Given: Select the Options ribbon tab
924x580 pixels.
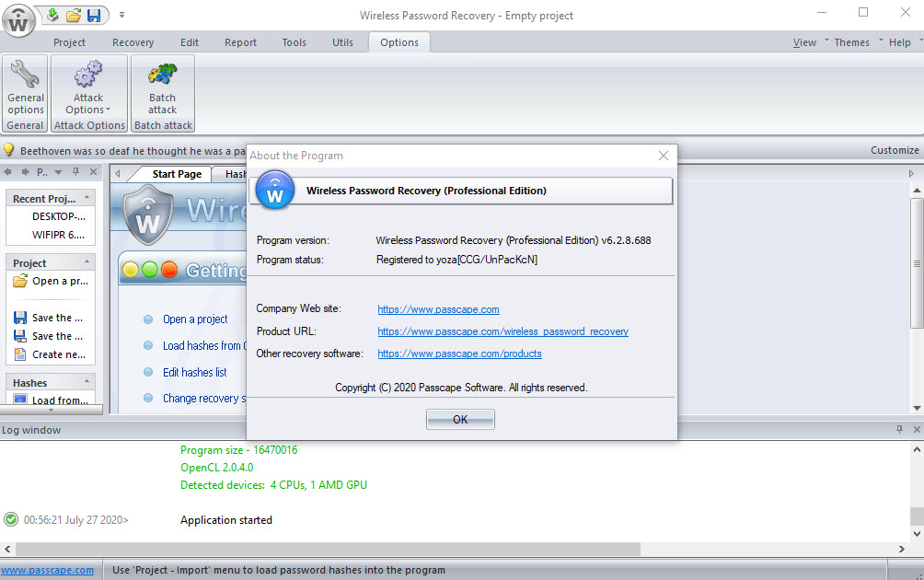Looking at the screenshot, I should pyautogui.click(x=399, y=42).
